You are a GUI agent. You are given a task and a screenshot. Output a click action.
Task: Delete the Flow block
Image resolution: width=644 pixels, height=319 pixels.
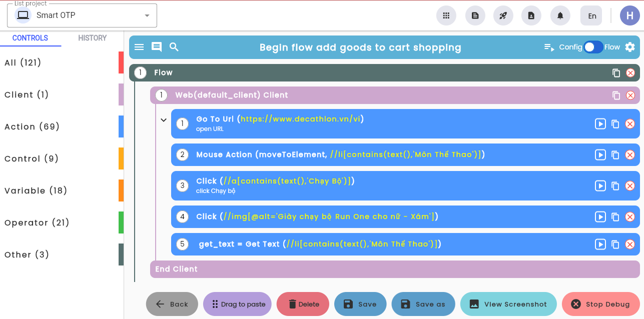630,73
